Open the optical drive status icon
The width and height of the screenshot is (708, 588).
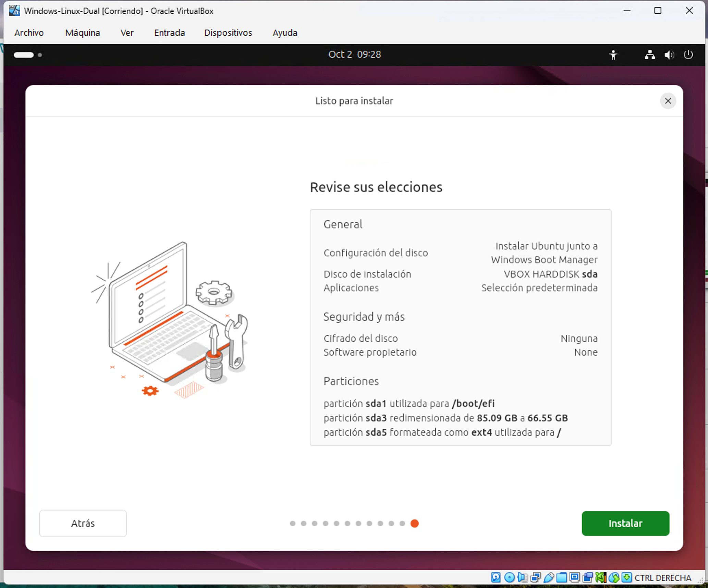click(x=509, y=577)
